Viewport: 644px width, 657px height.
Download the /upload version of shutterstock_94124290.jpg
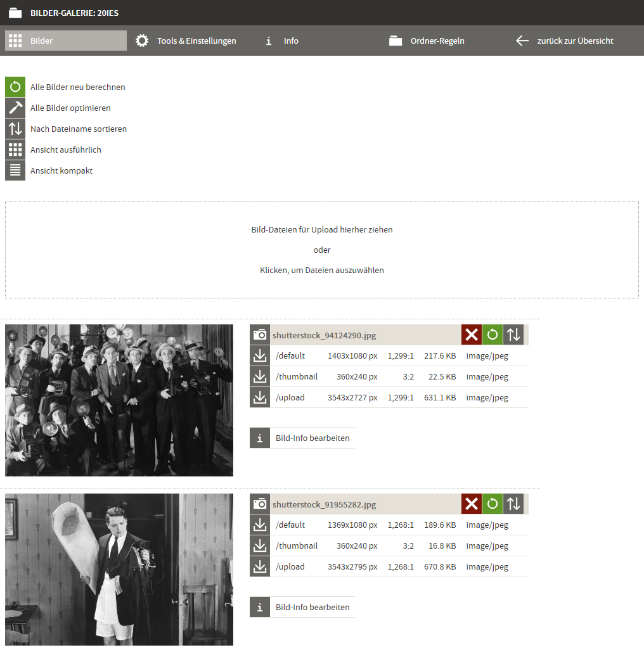coord(260,397)
